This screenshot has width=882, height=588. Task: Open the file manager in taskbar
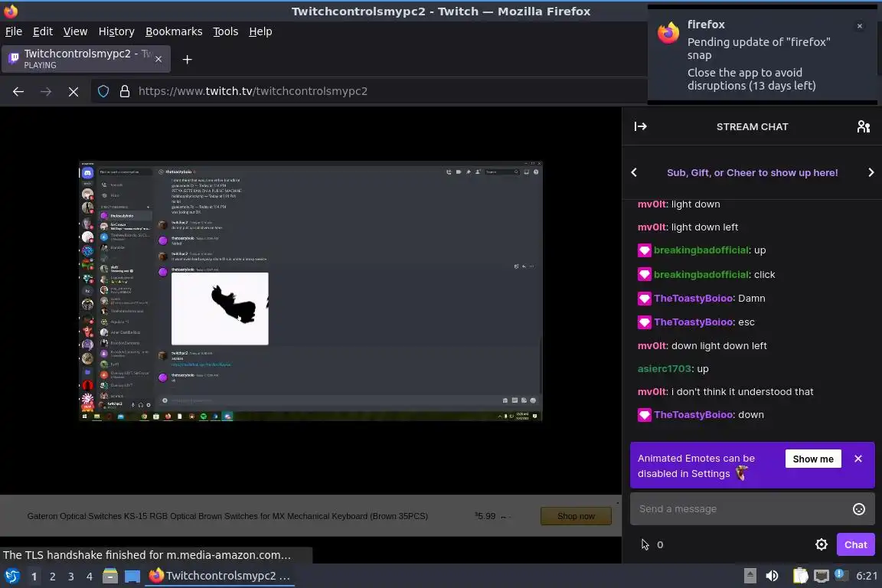pyautogui.click(x=110, y=577)
